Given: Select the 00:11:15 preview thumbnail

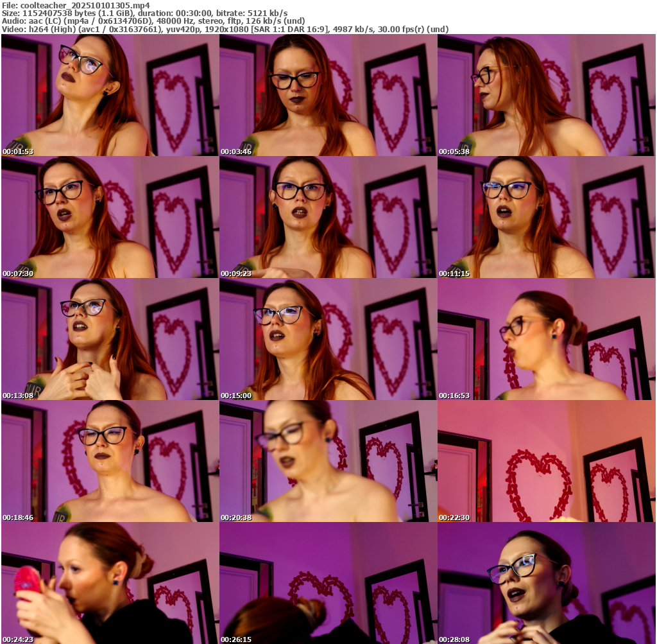Looking at the screenshot, I should (x=546, y=217).
